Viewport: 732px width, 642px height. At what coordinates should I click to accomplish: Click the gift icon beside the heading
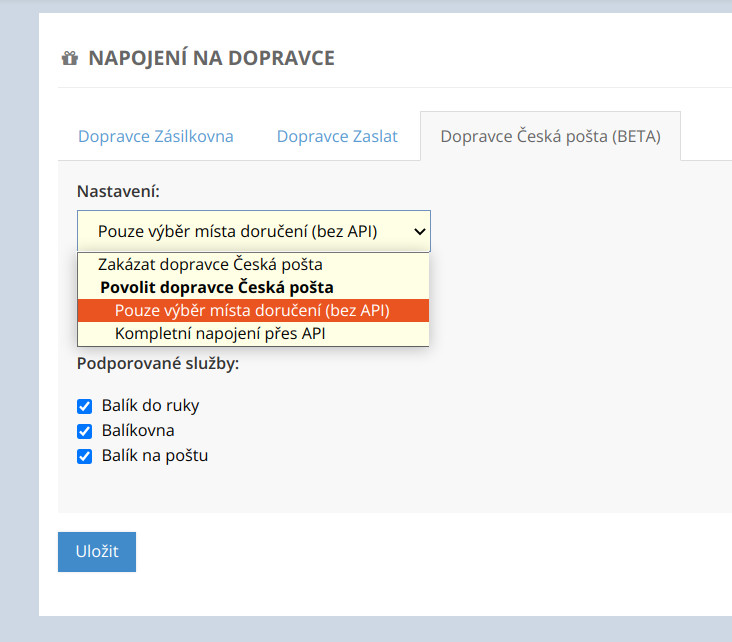(x=69, y=59)
